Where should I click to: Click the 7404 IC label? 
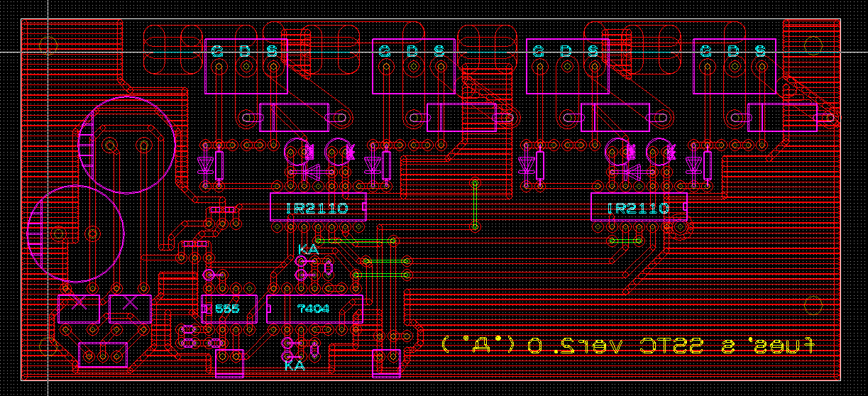click(314, 309)
